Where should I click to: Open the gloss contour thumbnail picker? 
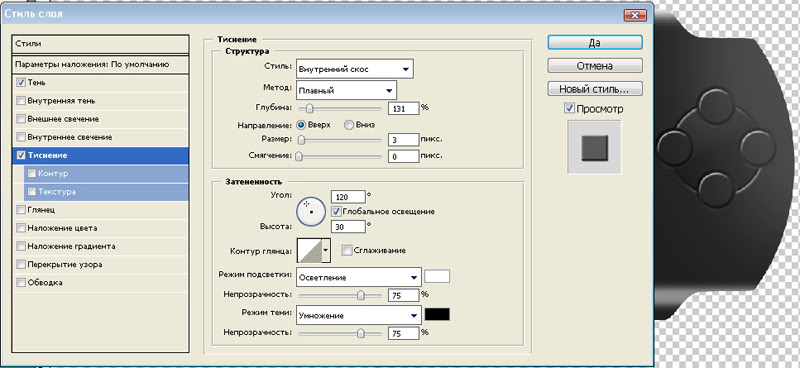314,250
